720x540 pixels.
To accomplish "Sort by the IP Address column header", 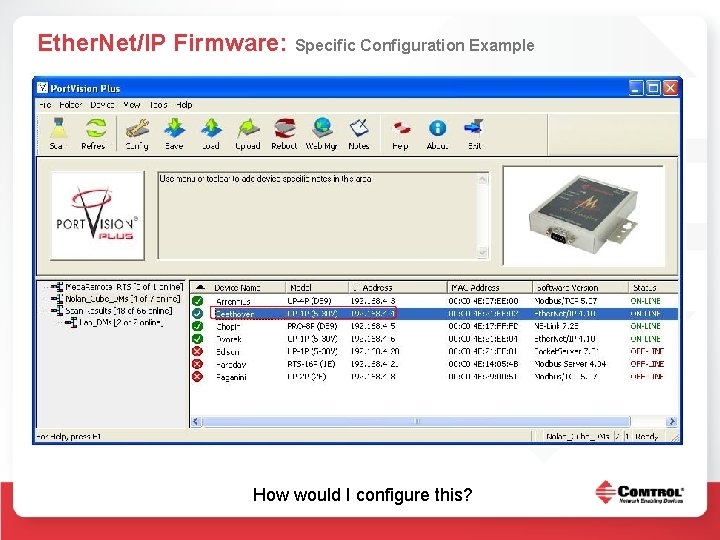I will 397,287.
